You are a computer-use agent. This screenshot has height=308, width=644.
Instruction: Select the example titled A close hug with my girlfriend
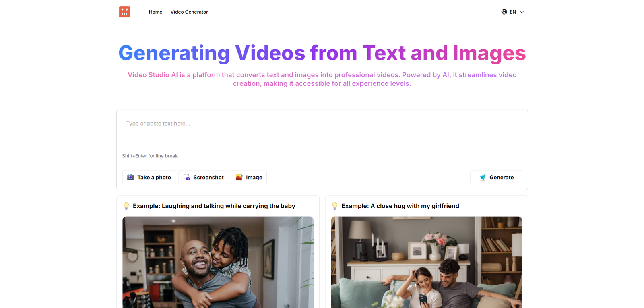pos(400,206)
